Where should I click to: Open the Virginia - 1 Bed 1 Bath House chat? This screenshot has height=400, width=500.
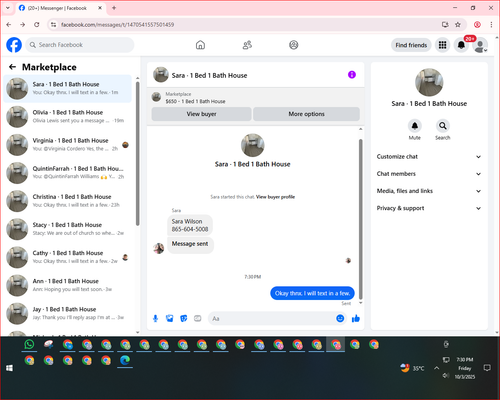pyautogui.click(x=67, y=145)
